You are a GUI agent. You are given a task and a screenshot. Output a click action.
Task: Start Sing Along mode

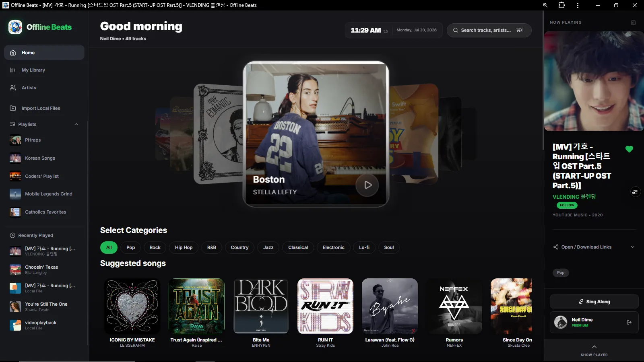point(594,302)
